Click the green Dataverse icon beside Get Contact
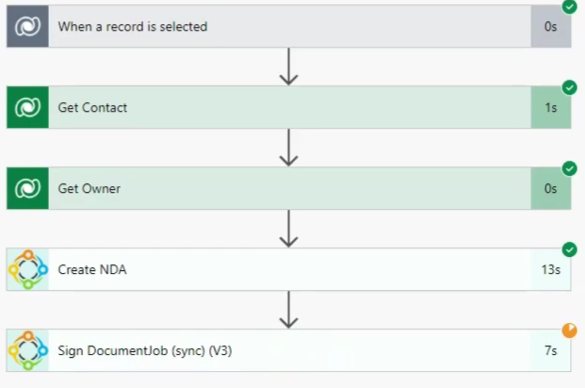The height and width of the screenshot is (388, 585). (28, 107)
